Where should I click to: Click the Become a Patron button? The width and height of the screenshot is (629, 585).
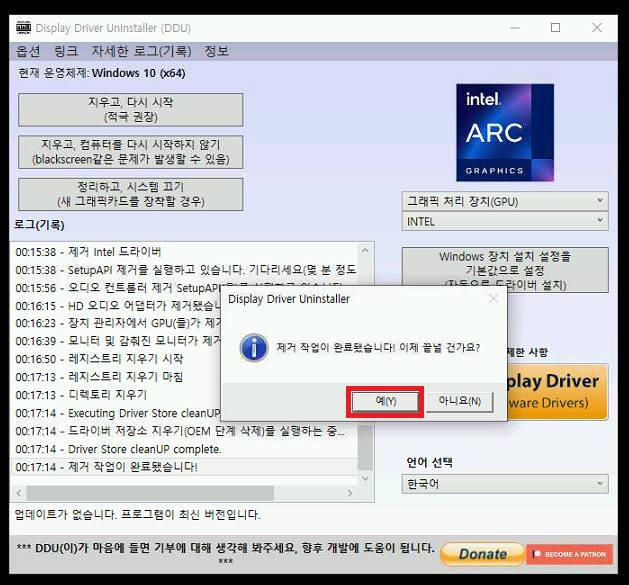click(x=570, y=555)
